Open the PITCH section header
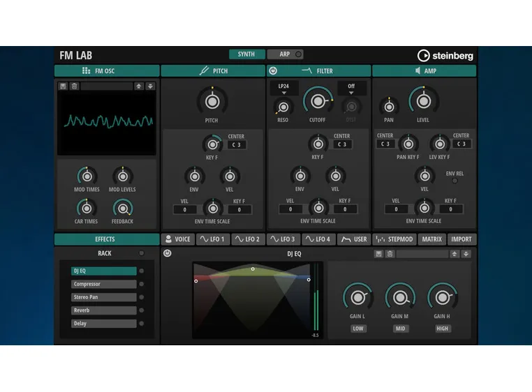This screenshot has height=392, width=532. (213, 71)
